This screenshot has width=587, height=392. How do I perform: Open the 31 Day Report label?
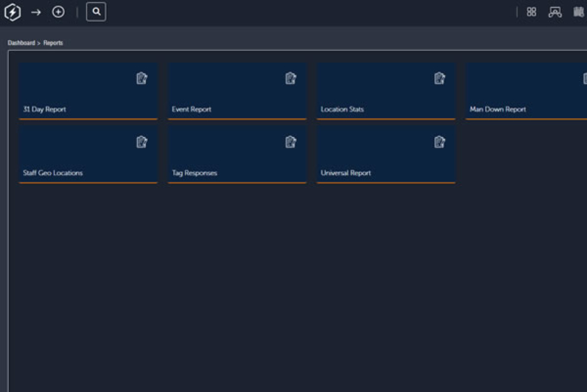pos(44,110)
